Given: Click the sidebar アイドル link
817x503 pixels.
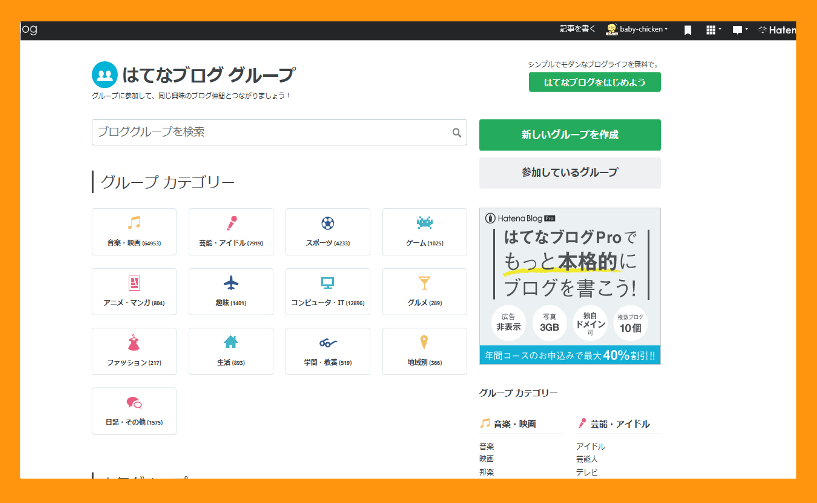Looking at the screenshot, I should click(x=590, y=447).
